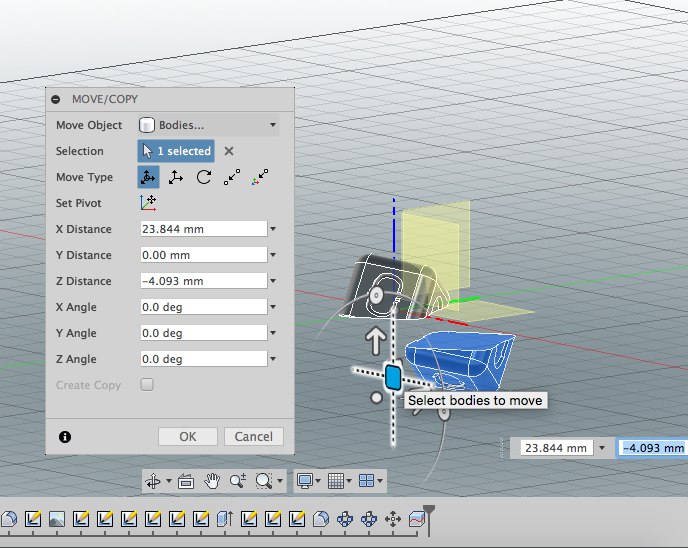Click the Z Angle input field
Screen dimensions: 688x548
(204, 359)
